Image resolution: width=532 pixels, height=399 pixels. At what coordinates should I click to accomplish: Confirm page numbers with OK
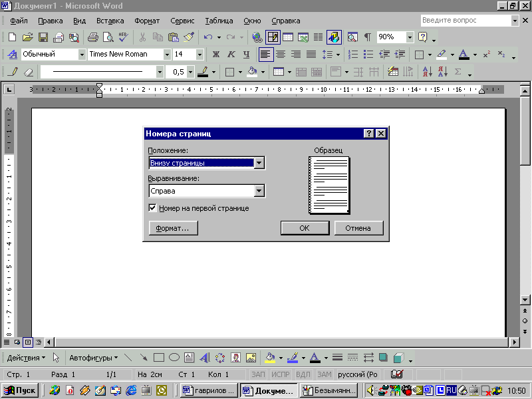[305, 228]
